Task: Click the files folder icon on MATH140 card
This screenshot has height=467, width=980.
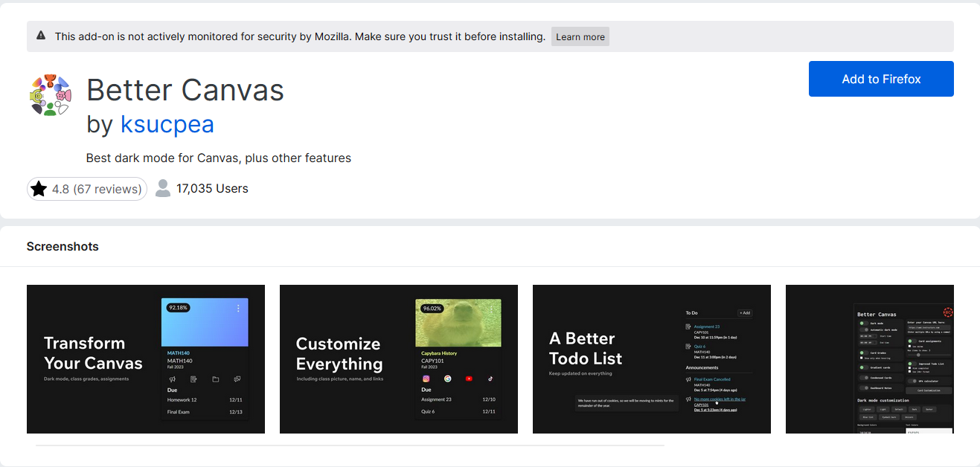Action: (x=217, y=379)
